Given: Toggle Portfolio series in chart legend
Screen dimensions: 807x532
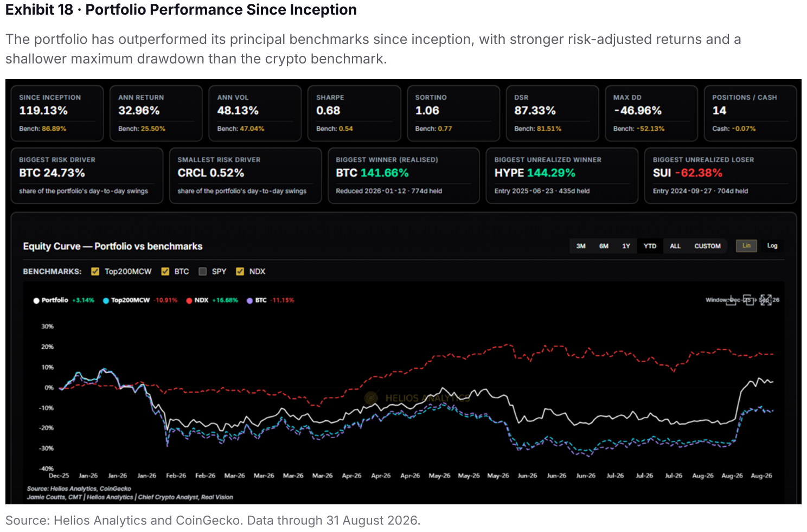Looking at the screenshot, I should (36, 300).
